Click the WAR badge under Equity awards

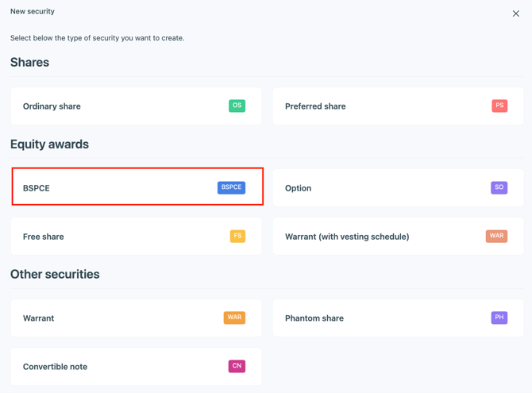pyautogui.click(x=496, y=236)
